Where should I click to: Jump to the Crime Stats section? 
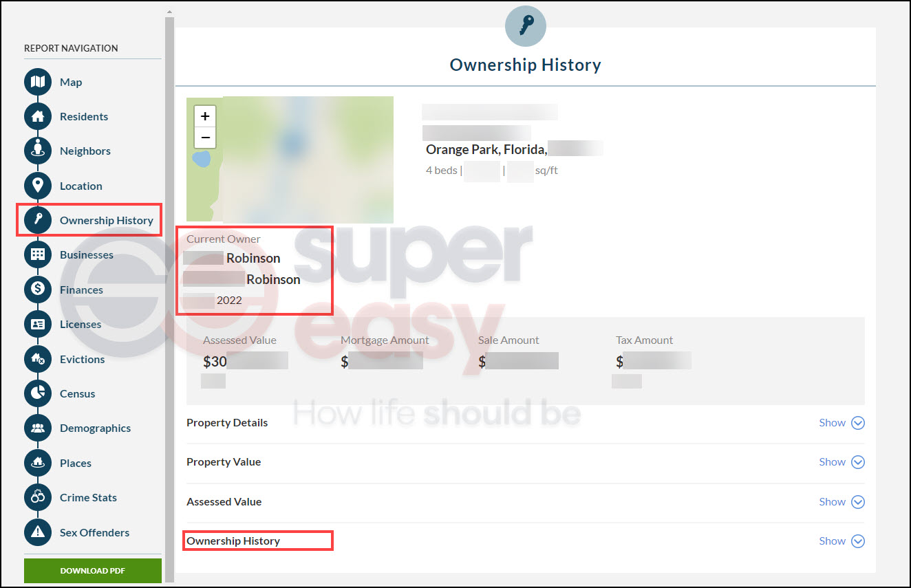coord(88,497)
